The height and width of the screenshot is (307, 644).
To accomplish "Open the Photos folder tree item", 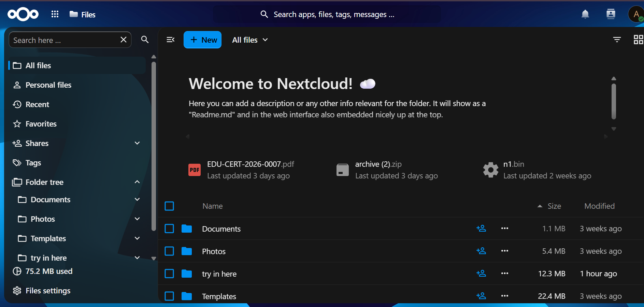I will (43, 219).
